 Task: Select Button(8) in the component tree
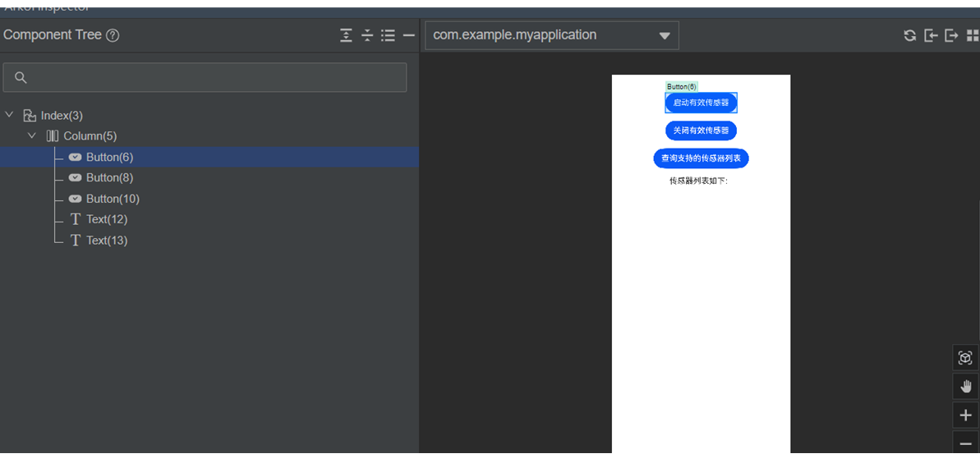pos(109,177)
